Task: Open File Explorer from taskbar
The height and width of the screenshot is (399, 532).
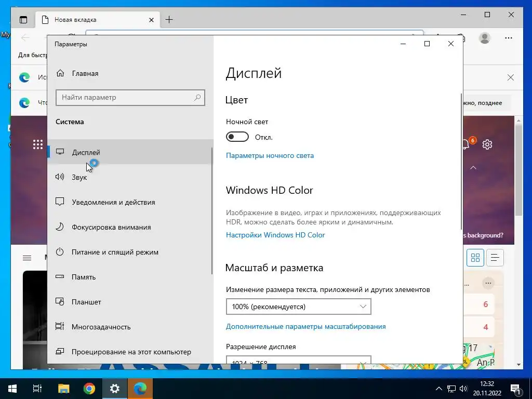Action: click(63, 389)
